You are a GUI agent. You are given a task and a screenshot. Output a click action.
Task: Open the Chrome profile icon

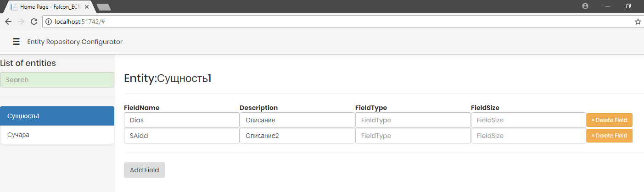coord(585,6)
